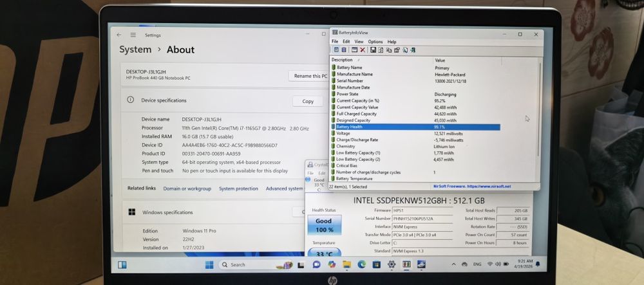Open the Settings hamburger navigation menu
Screen dimensions: 644x285
133,35
